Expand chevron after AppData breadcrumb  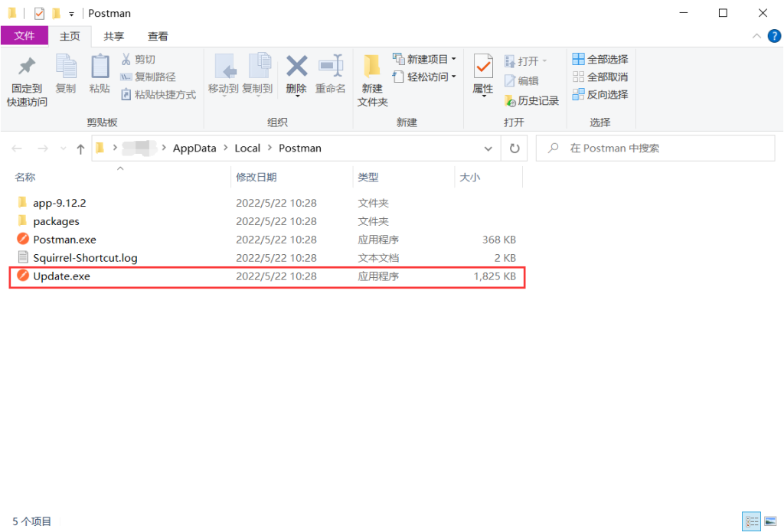coord(226,148)
